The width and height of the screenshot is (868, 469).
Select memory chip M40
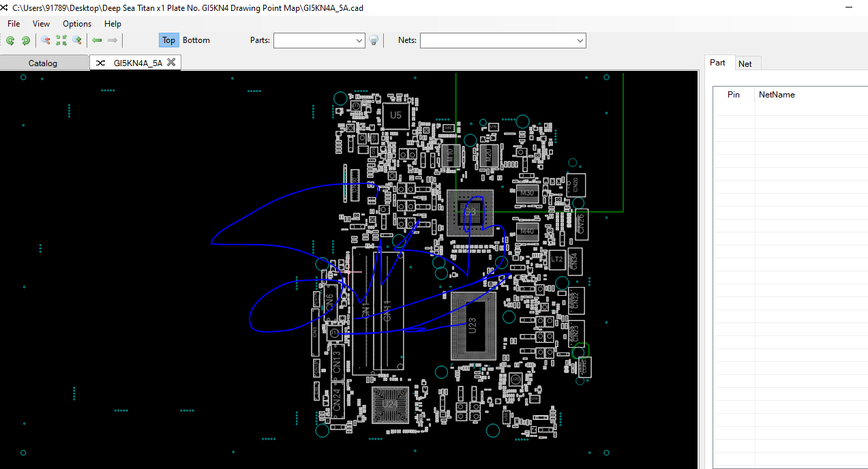point(527,231)
